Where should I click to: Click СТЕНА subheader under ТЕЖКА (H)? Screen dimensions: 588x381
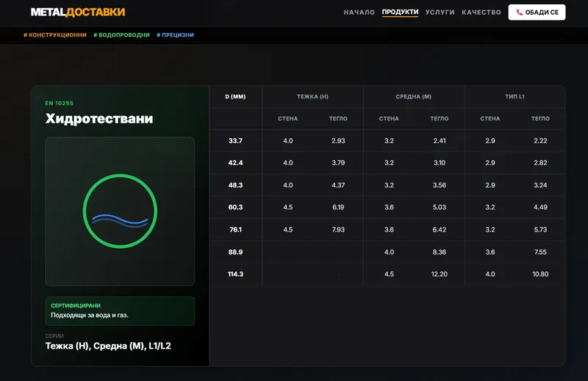288,118
